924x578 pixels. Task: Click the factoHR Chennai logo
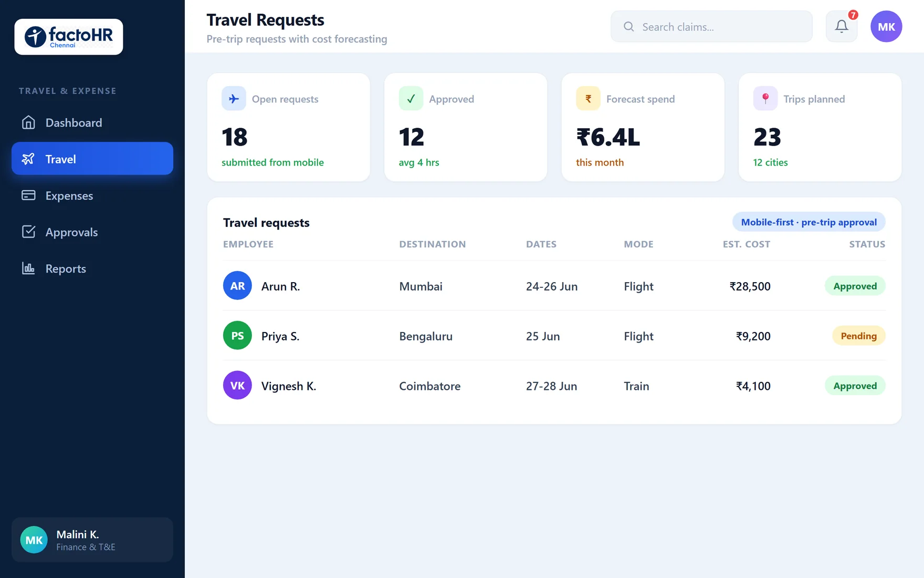[69, 37]
